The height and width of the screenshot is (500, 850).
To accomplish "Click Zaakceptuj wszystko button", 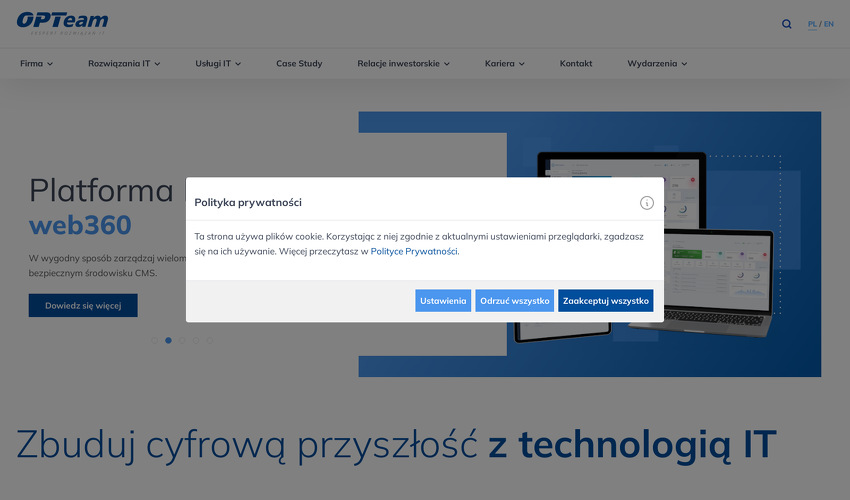I will (606, 300).
